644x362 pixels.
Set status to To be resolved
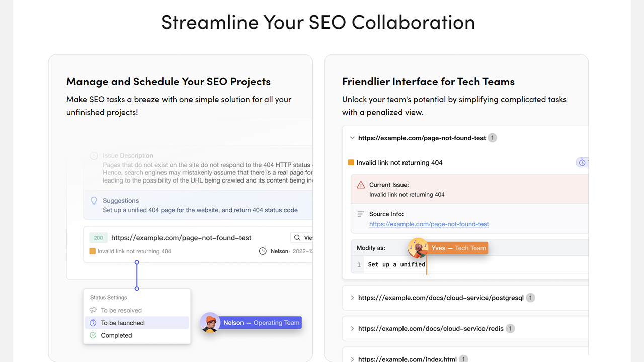(x=121, y=310)
